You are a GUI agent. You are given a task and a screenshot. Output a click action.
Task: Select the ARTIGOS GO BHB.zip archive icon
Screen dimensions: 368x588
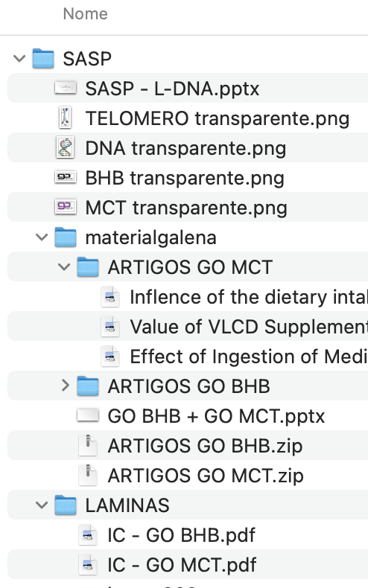tap(88, 446)
